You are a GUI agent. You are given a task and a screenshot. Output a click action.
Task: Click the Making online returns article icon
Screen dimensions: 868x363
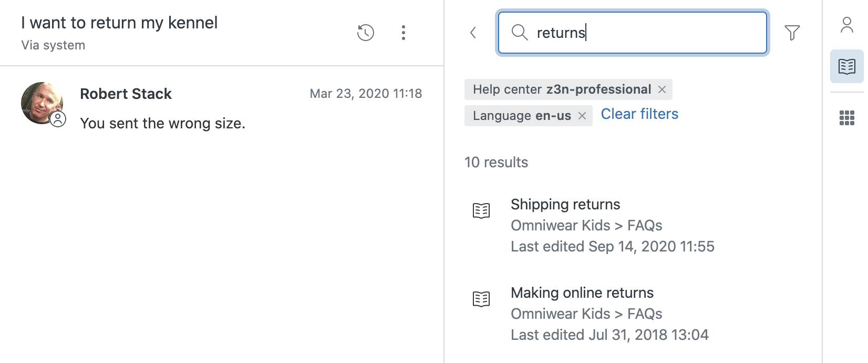pos(481,299)
